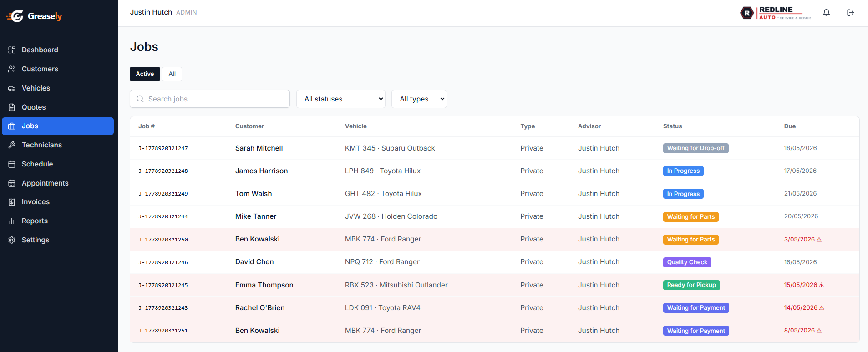Screen dimensions: 868x352
Task: Click the Reports bar chart icon
Action: [12, 221]
